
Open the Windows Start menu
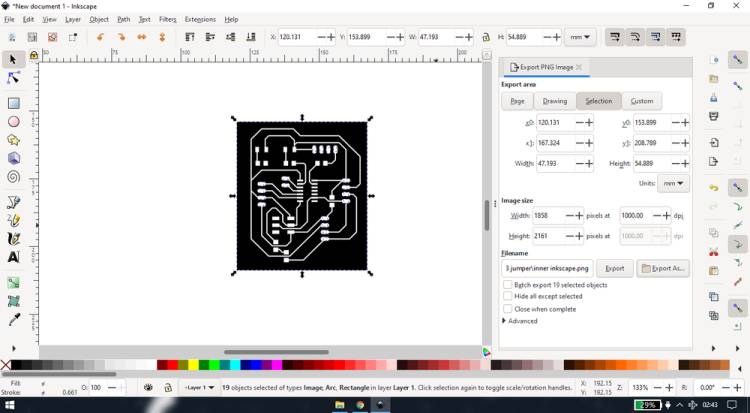tap(9, 405)
